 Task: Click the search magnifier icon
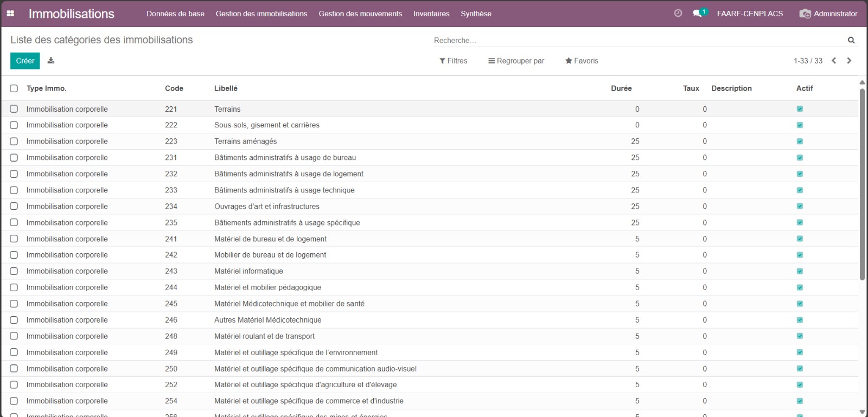[851, 40]
